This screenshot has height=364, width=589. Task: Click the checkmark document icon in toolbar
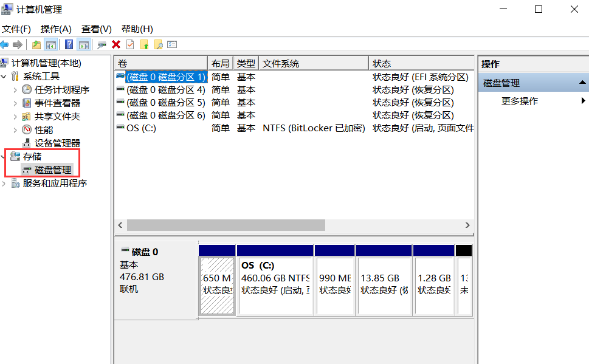click(x=130, y=44)
